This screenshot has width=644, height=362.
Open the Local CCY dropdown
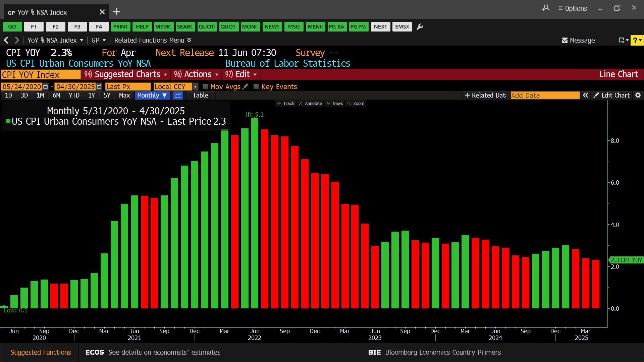pyautogui.click(x=195, y=86)
